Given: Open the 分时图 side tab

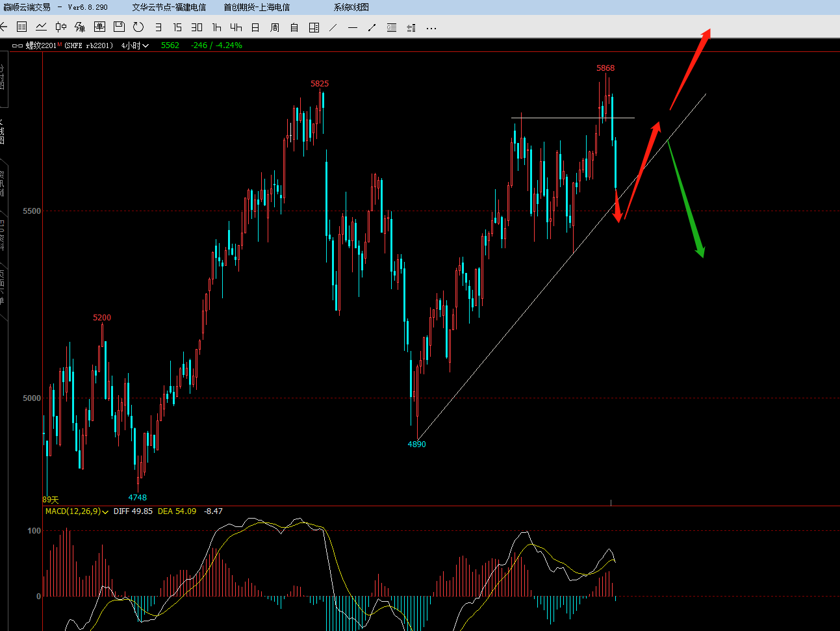Looking at the screenshot, I should pyautogui.click(x=3, y=78).
